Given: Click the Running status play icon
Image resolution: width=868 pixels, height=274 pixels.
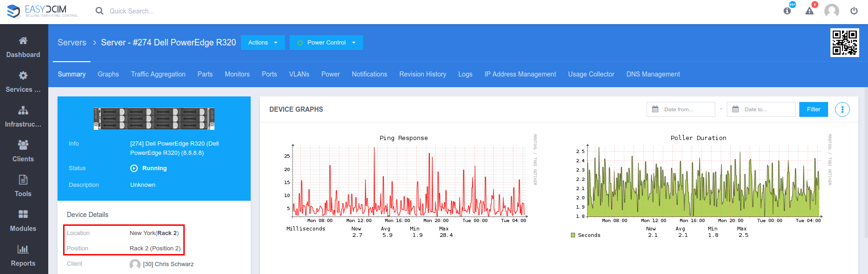Looking at the screenshot, I should [134, 168].
